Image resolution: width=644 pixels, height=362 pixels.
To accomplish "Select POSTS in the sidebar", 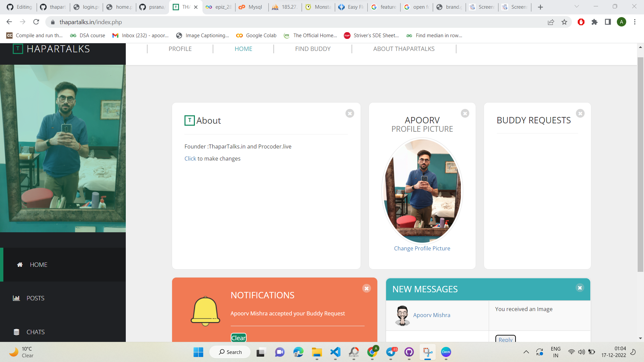I will [x=35, y=298].
